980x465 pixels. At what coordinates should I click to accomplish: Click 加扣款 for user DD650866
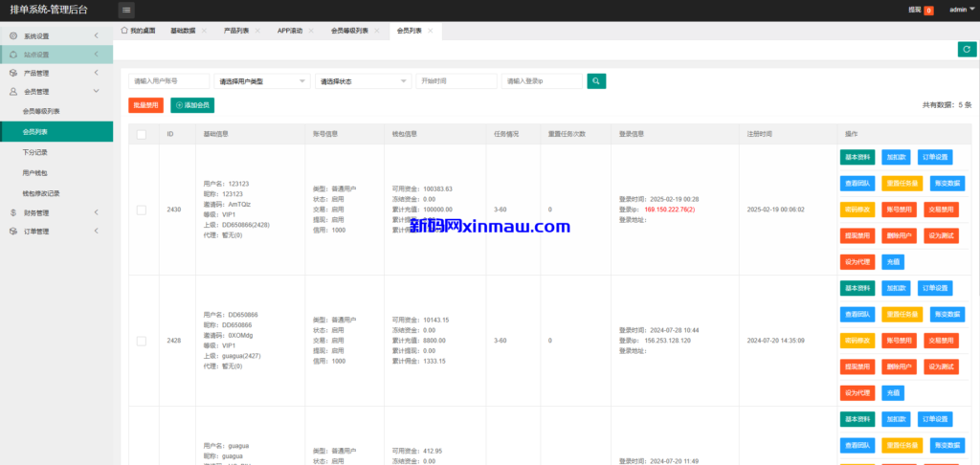(x=896, y=288)
